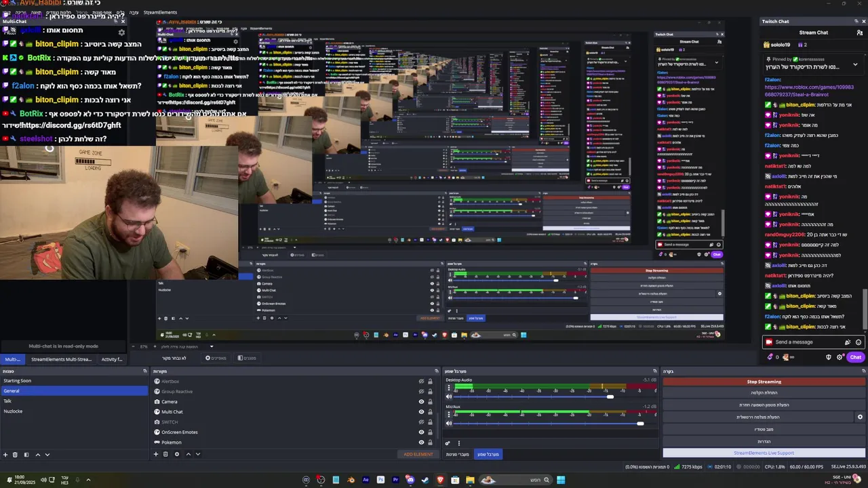Show the Alertbox source
Image resolution: width=868 pixels, height=488 pixels.
coord(421,382)
